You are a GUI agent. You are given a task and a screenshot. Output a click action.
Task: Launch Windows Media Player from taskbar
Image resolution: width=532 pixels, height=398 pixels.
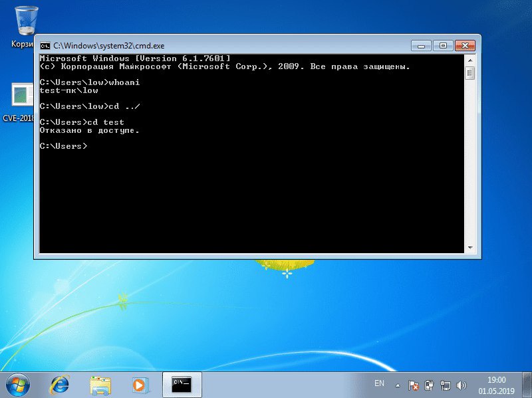(x=140, y=385)
